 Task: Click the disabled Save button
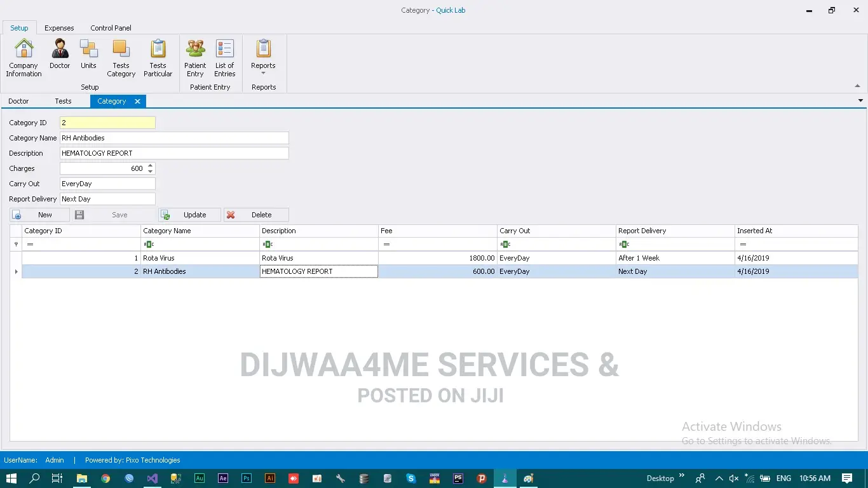tap(113, 215)
